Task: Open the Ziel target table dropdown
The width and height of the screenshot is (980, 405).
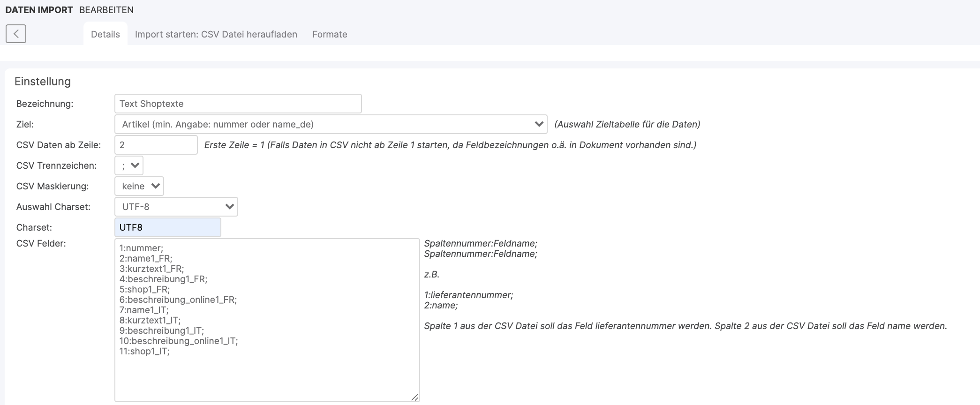Action: click(x=331, y=124)
